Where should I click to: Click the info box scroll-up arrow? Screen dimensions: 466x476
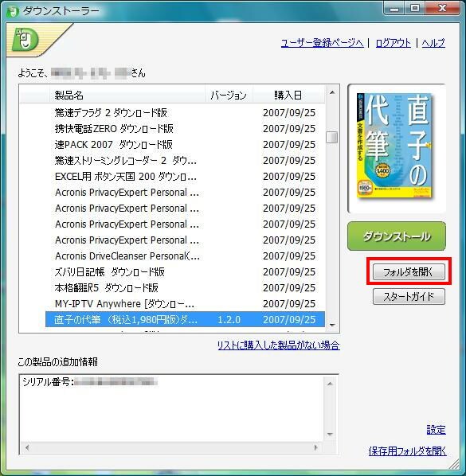click(331, 384)
